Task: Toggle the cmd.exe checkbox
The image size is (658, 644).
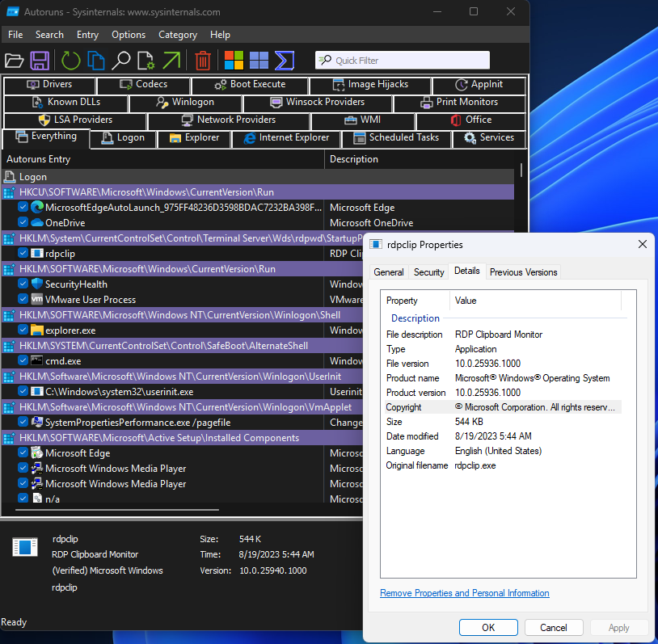Action: point(23,360)
